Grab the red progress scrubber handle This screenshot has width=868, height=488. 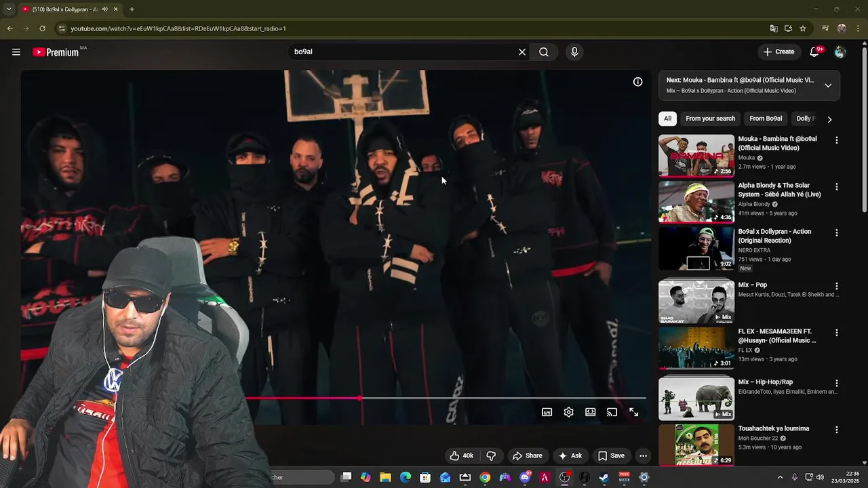click(359, 399)
